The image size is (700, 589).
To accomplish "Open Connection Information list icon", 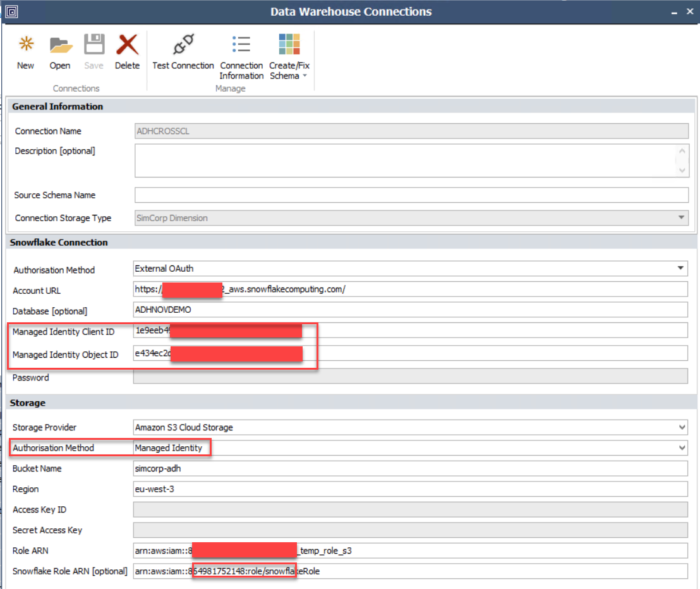I will [x=241, y=44].
